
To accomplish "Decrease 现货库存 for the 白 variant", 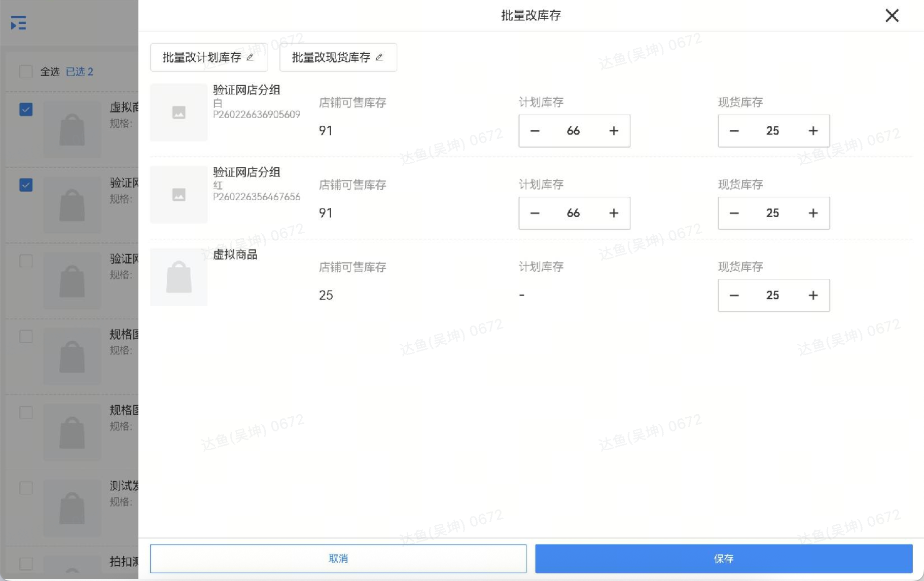I will click(734, 131).
